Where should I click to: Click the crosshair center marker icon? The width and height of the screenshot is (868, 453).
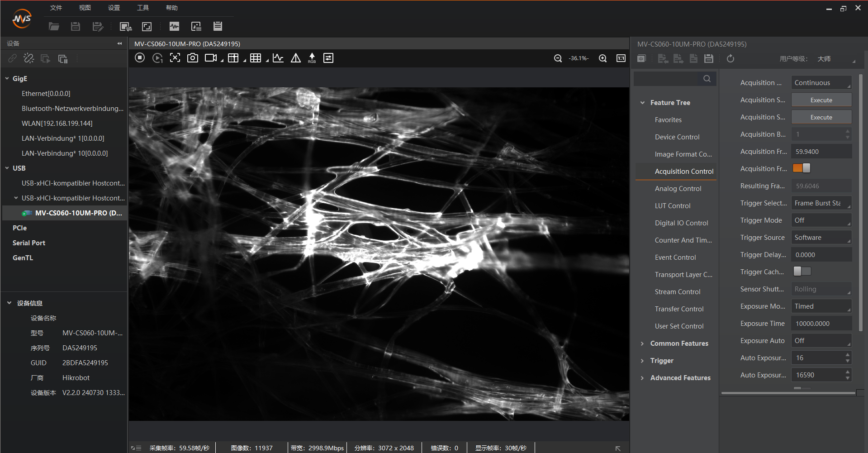[x=175, y=58]
